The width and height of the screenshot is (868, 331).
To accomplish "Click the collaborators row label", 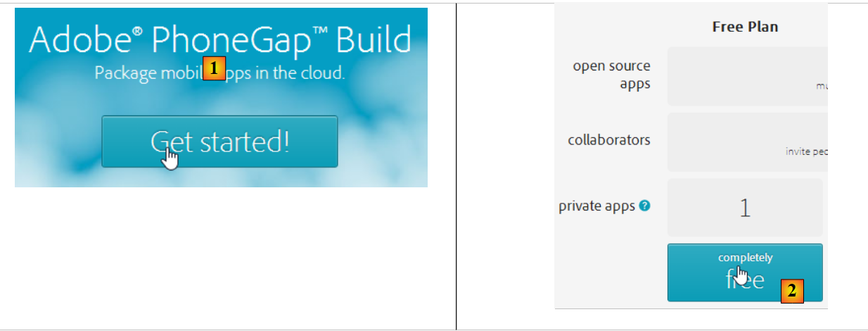I will [608, 139].
